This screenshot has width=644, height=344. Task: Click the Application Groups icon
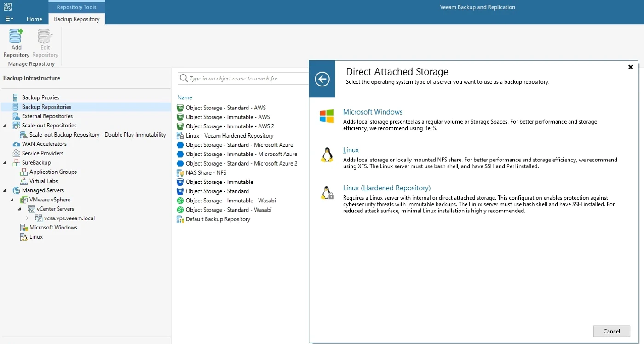tap(24, 172)
